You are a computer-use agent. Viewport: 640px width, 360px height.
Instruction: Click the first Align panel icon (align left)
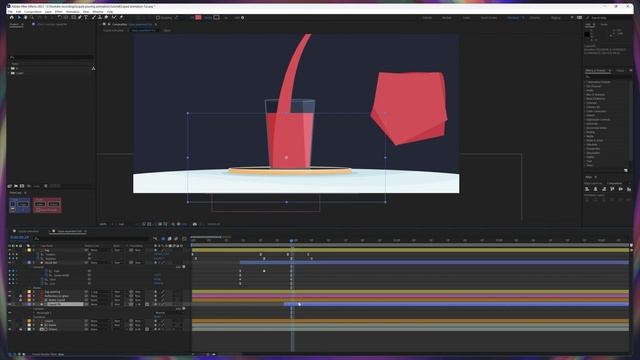pos(587,189)
